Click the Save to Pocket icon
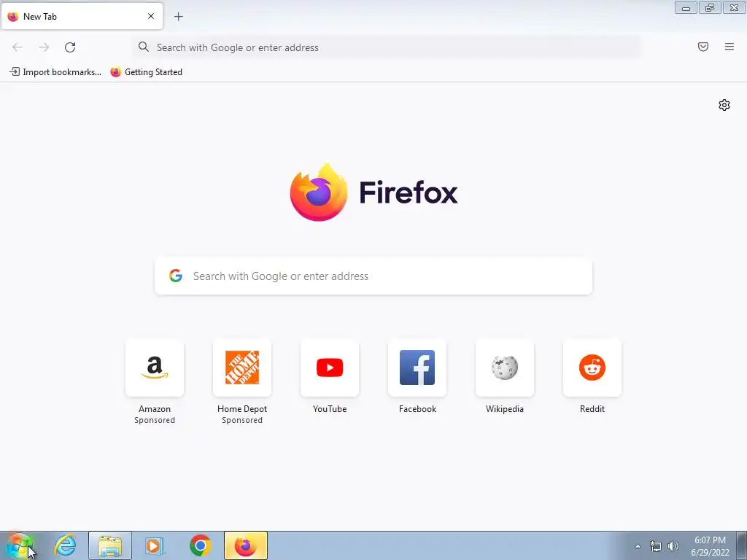The height and width of the screenshot is (560, 747). pos(703,47)
